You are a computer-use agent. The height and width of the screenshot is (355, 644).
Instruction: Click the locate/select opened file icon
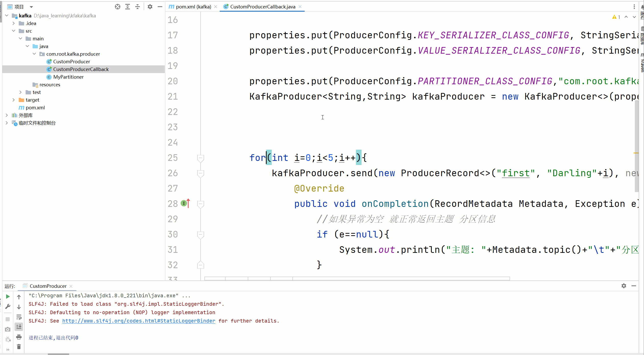pos(117,7)
